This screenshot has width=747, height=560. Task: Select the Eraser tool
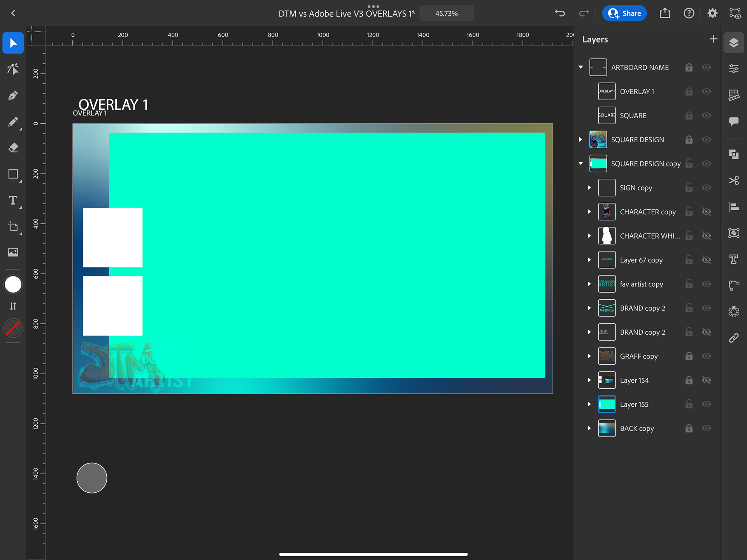coord(13,148)
